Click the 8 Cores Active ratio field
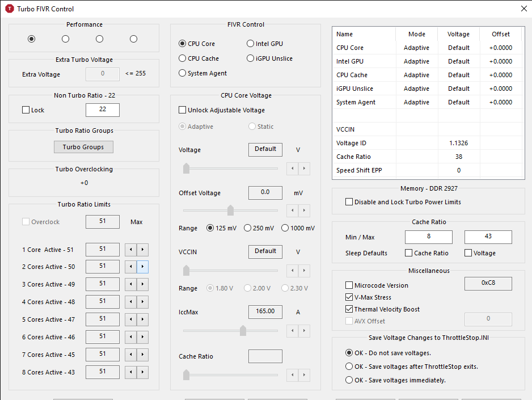Image resolution: width=532 pixels, height=400 pixels. pos(103,372)
